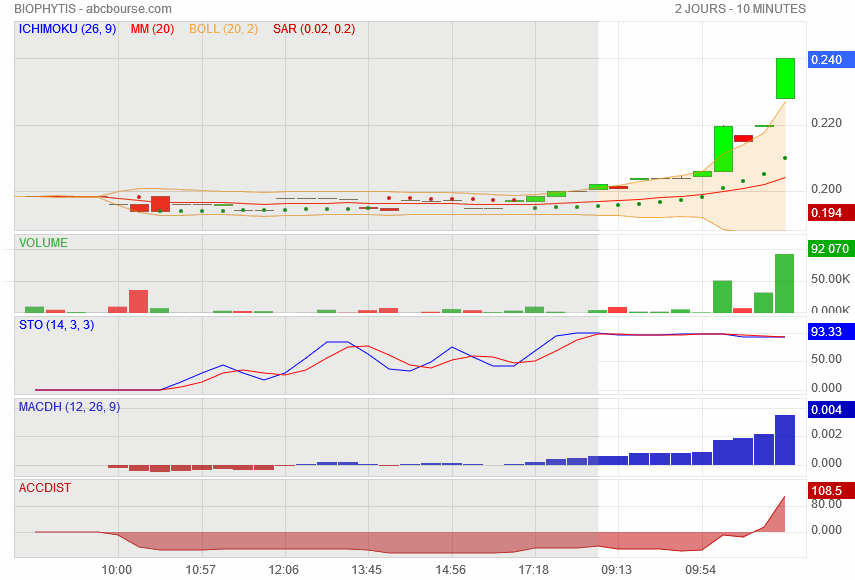Click the VOLUME panel label
The height and width of the screenshot is (580, 855).
pyautogui.click(x=44, y=243)
